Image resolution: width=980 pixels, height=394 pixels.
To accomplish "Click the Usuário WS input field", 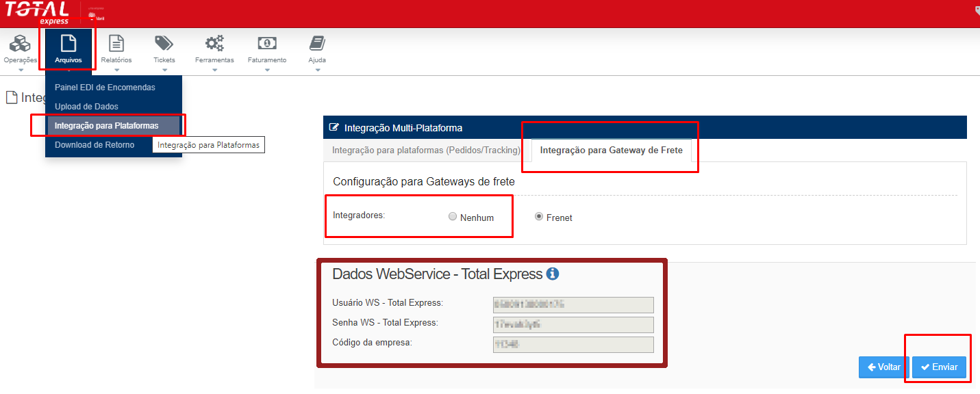I will click(x=573, y=304).
